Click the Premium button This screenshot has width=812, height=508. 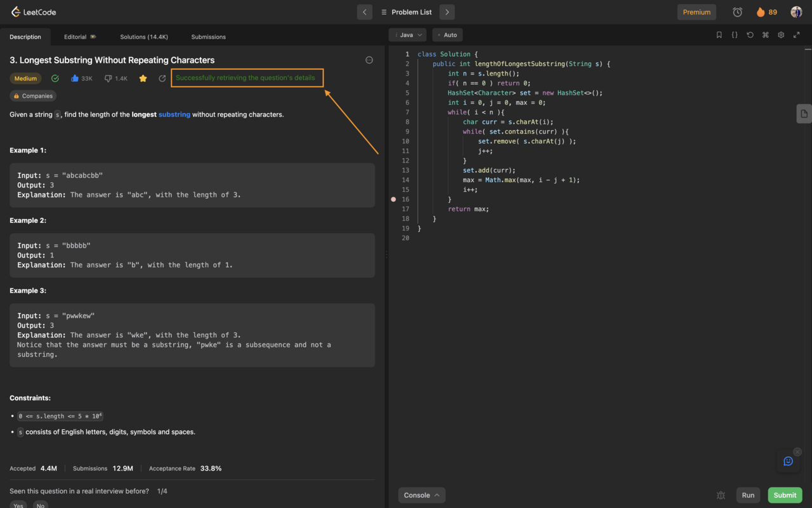697,12
